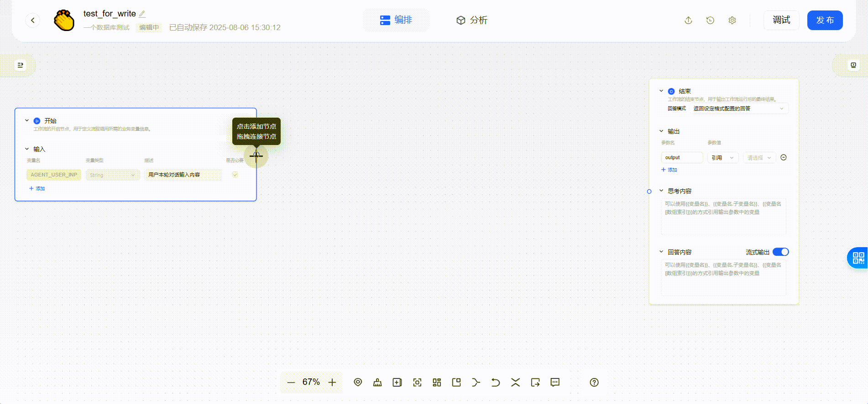868x404 pixels.
Task: Click the 发布 button
Action: click(x=825, y=20)
